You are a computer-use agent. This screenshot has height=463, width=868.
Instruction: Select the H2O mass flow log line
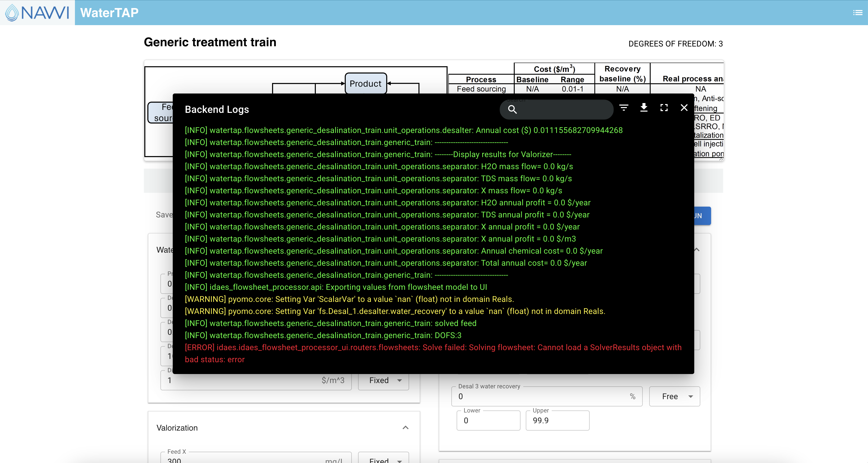[379, 167]
